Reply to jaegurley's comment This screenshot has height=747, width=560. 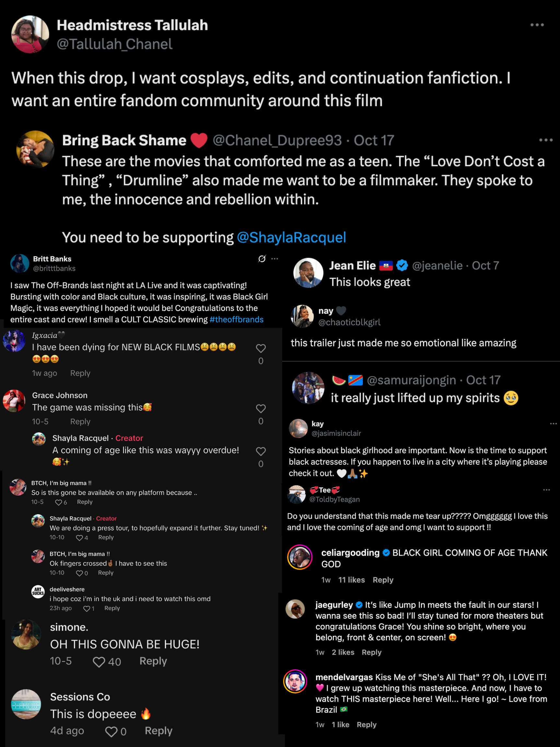[371, 652]
